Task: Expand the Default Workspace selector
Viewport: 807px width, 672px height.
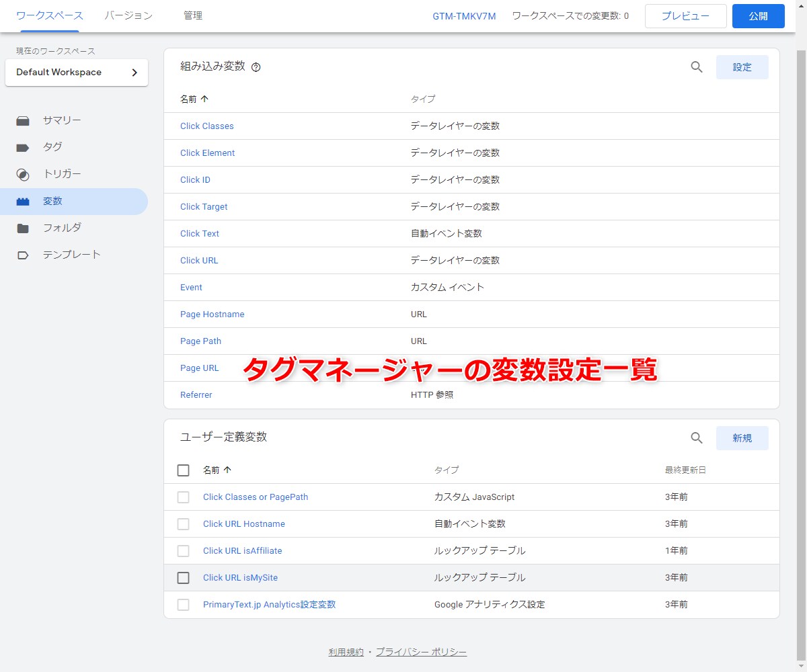Action: (77, 73)
